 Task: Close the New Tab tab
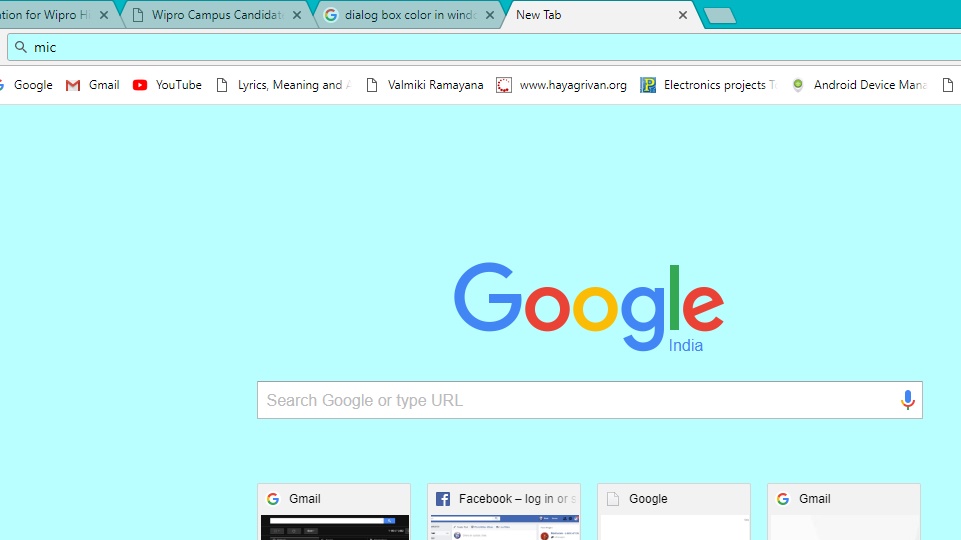[x=683, y=15]
